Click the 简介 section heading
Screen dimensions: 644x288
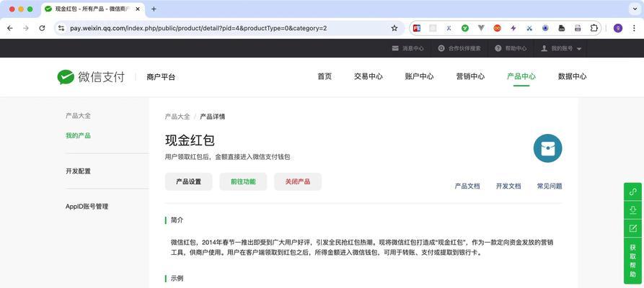coord(177,220)
